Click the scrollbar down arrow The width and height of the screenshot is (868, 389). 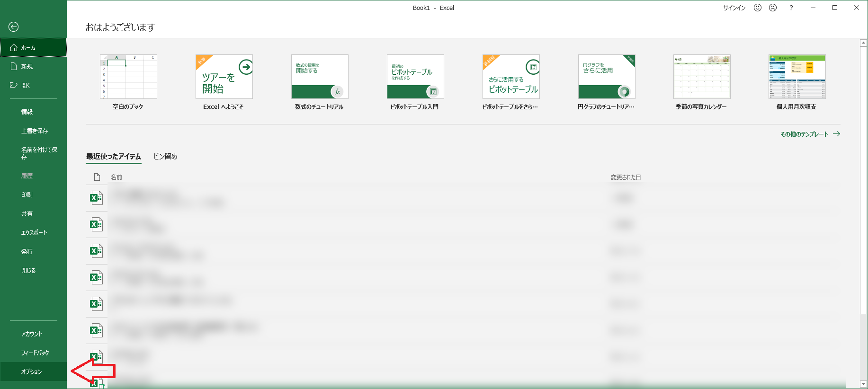click(x=863, y=384)
